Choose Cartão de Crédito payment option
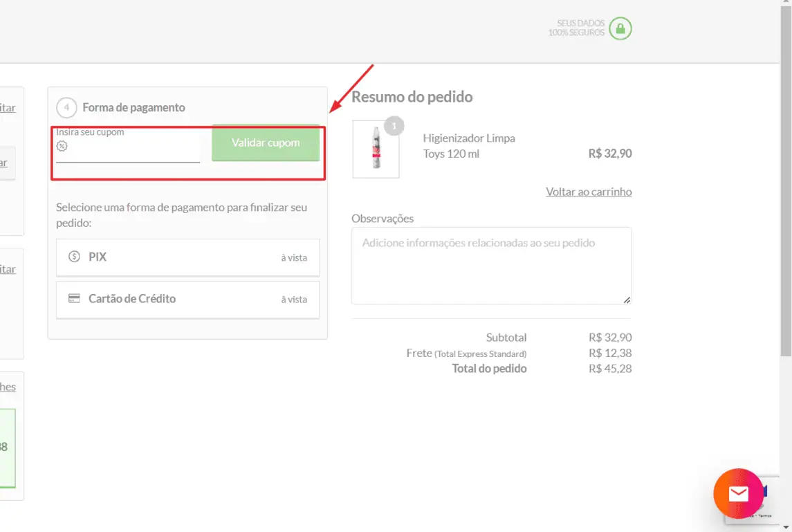The height and width of the screenshot is (532, 792). click(188, 299)
